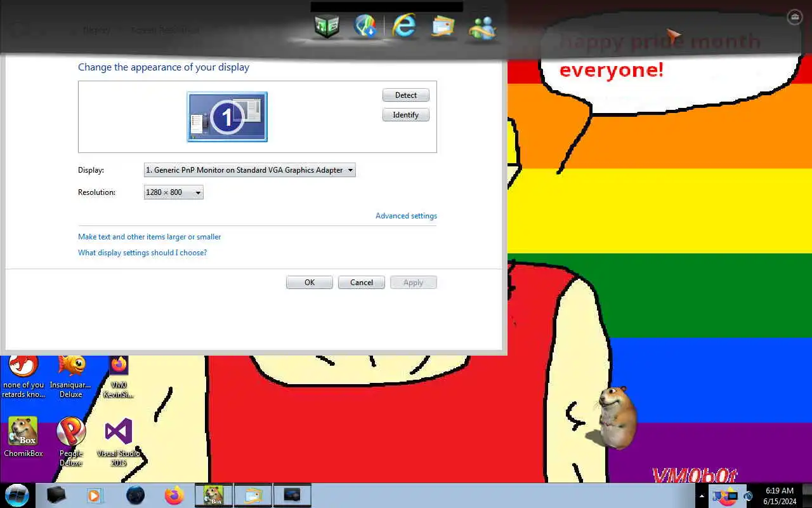Open the VM0 KevinSi... Firefox desktop shortcut
Image resolution: width=812 pixels, height=508 pixels.
[119, 377]
